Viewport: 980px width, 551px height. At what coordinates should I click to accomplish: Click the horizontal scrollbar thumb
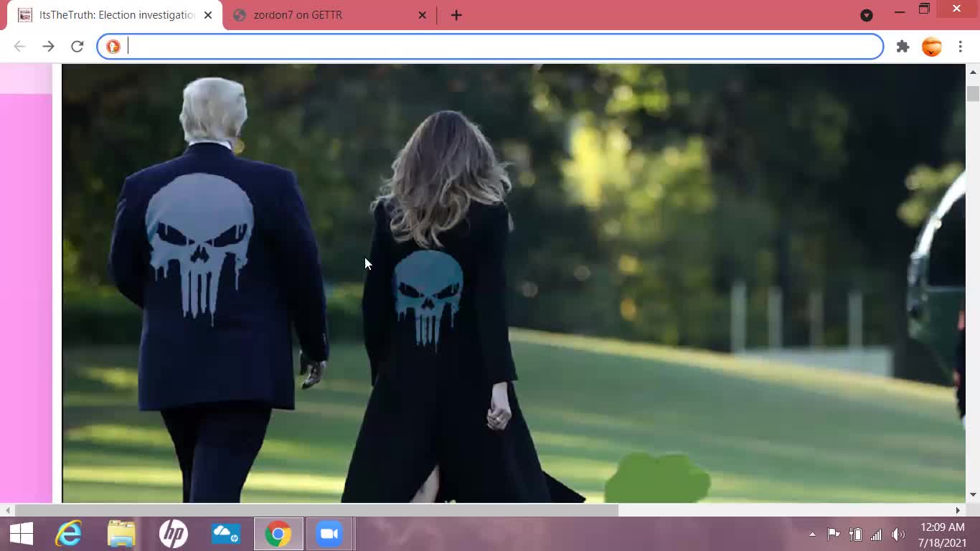(x=316, y=510)
